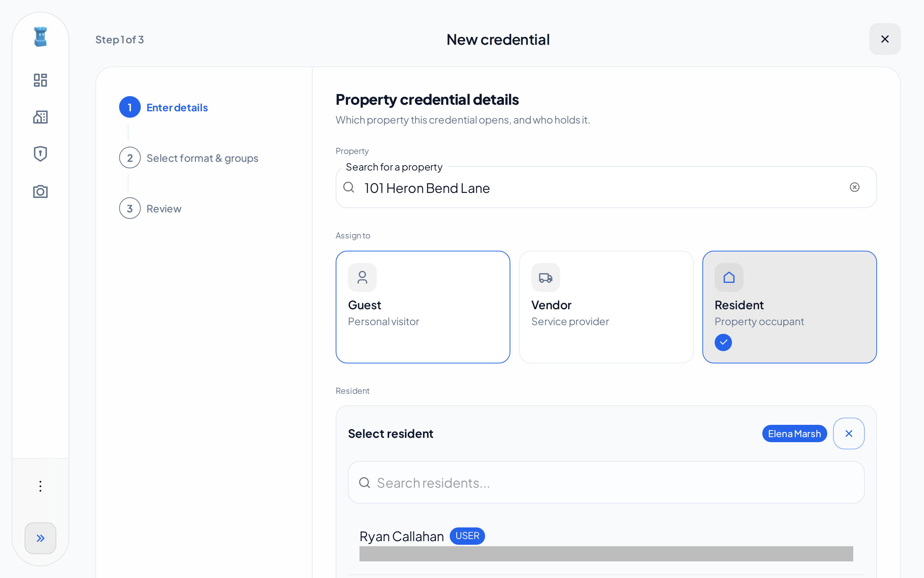Click the Search residents input
Image resolution: width=924 pixels, height=578 pixels.
(606, 482)
